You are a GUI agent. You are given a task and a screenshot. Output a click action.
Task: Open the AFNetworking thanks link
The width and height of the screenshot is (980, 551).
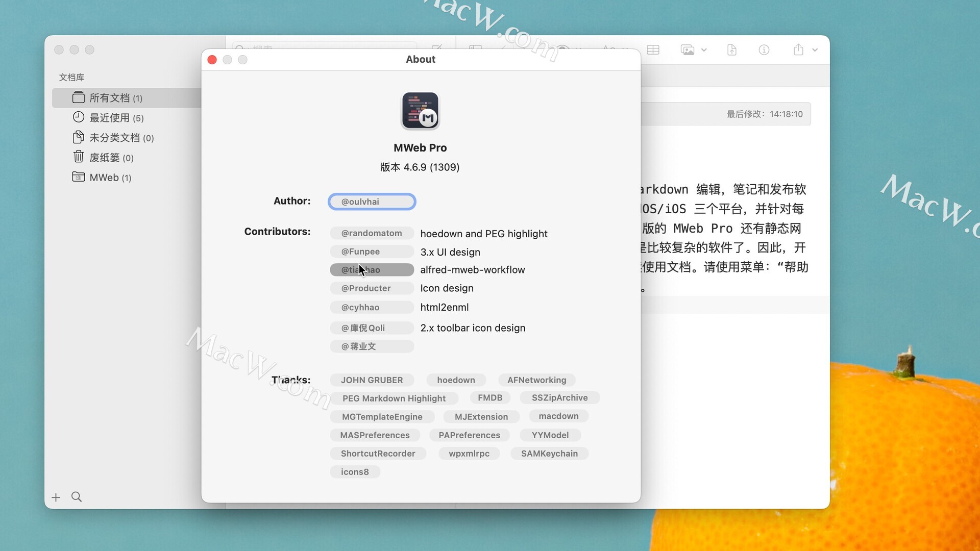536,380
